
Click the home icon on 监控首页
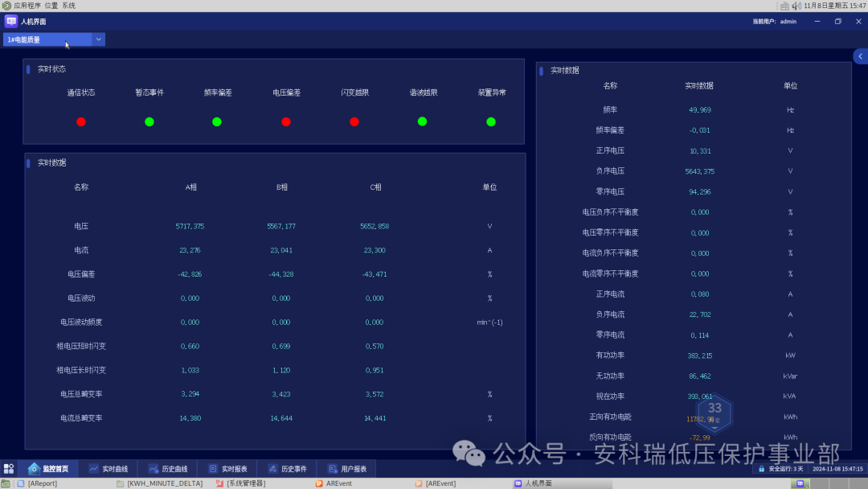[x=34, y=469]
